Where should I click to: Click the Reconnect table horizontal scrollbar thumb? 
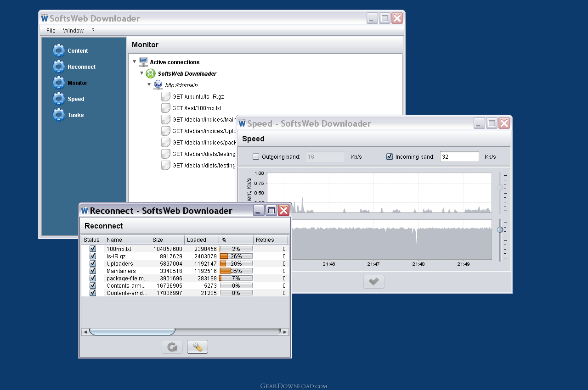(132, 332)
